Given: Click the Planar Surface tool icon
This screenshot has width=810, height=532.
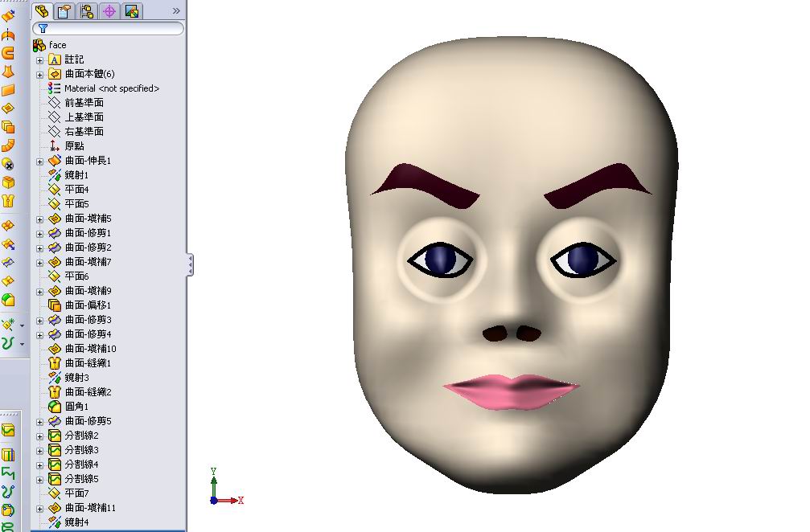Looking at the screenshot, I should click(10, 90).
